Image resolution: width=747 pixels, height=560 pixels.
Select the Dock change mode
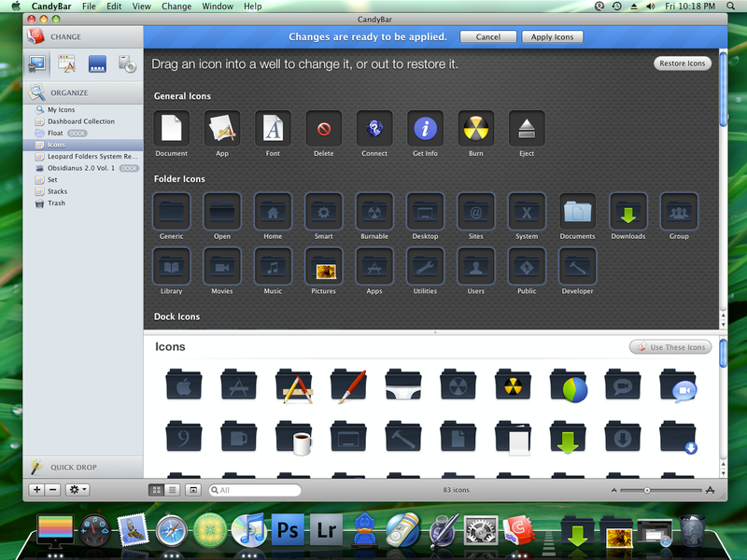pyautogui.click(x=97, y=63)
